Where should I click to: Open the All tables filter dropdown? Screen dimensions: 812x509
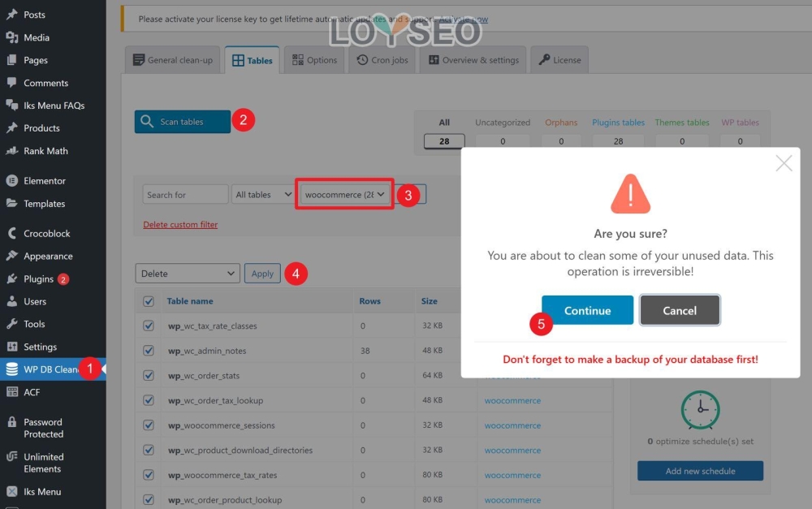(x=263, y=194)
